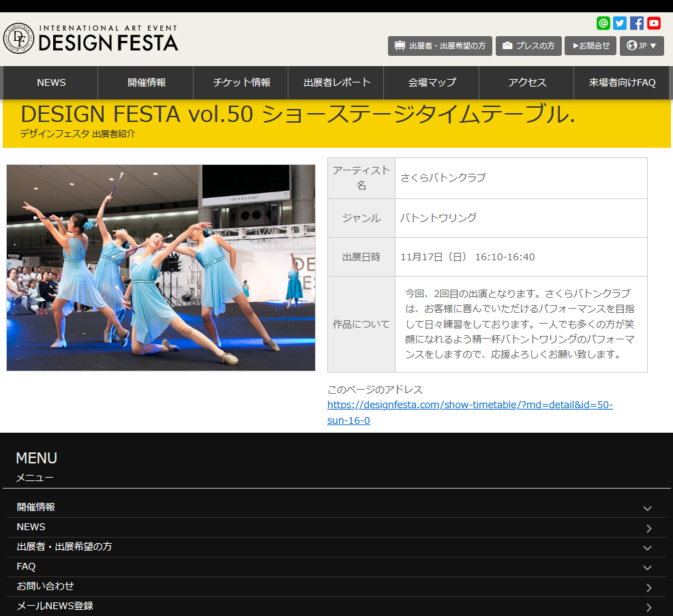Screen dimensions: 673x616
Task: Click the Design Festa logo
Action: coord(91,39)
